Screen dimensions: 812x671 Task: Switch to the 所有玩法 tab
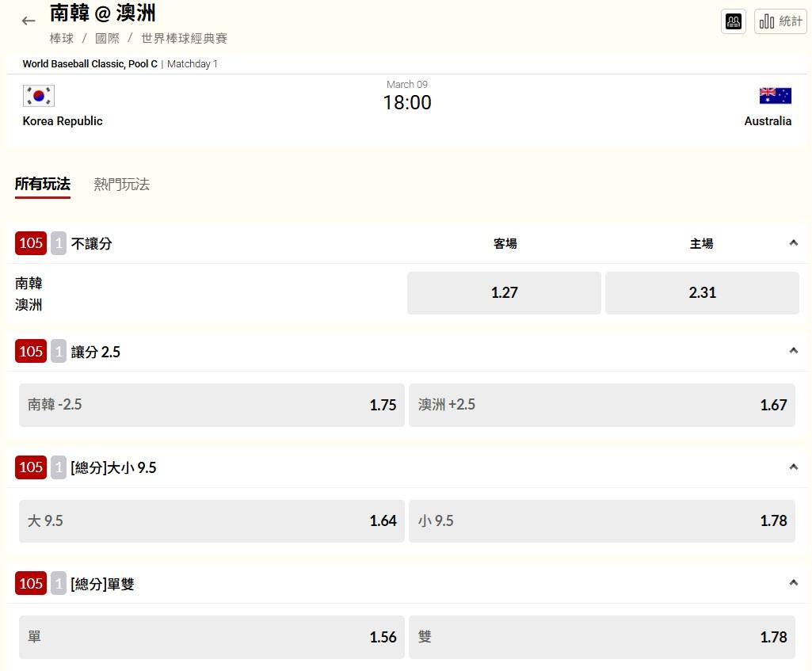click(43, 185)
